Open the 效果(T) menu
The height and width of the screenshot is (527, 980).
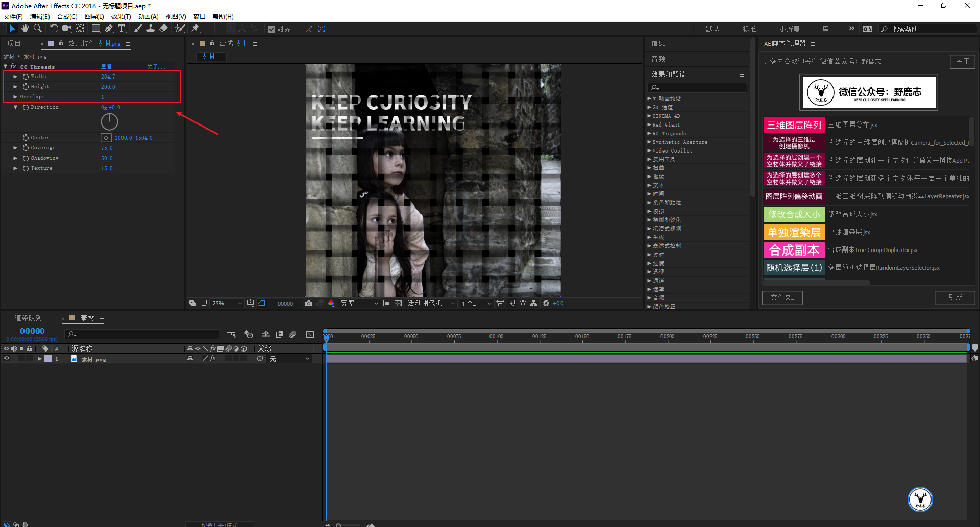[x=121, y=17]
